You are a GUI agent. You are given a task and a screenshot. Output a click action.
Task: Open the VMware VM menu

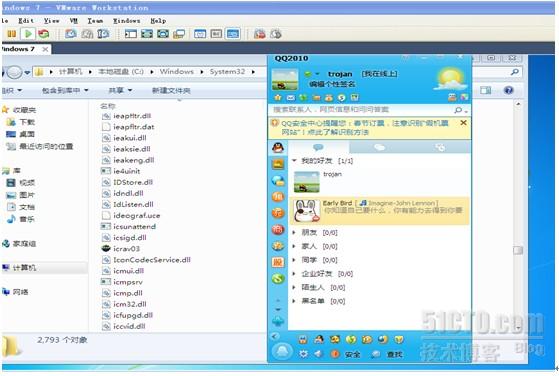tap(74, 21)
